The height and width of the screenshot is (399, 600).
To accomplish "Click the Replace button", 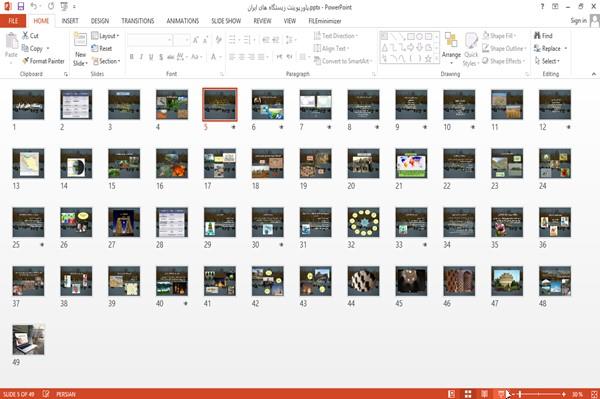I will 550,48.
